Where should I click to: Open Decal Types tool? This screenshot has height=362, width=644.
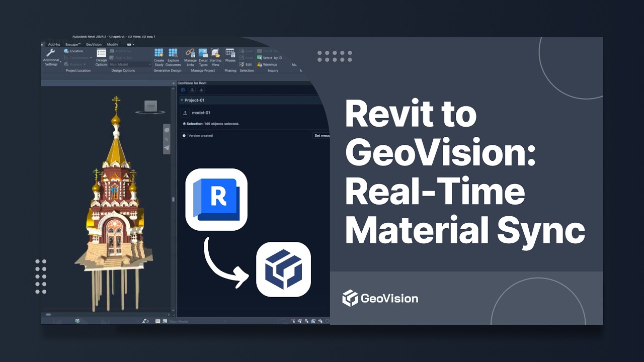pyautogui.click(x=203, y=57)
